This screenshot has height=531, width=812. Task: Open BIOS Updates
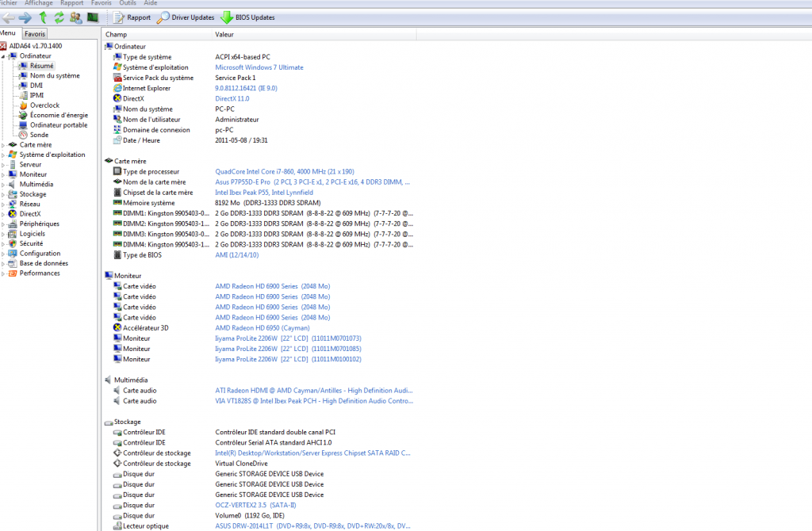tap(247, 17)
